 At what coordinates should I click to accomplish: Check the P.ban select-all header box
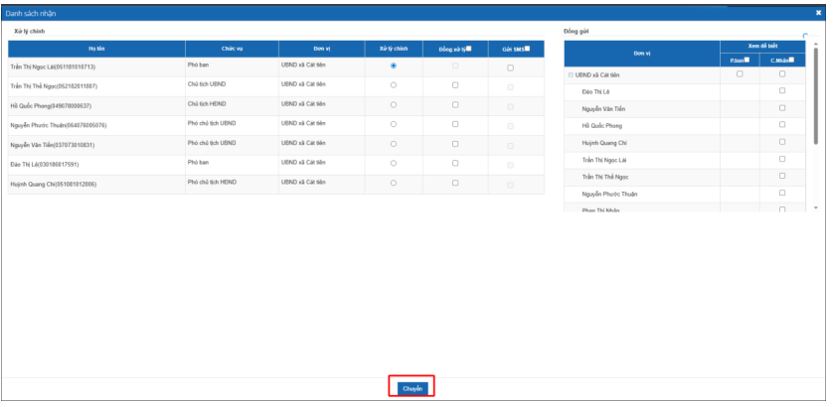[746, 58]
